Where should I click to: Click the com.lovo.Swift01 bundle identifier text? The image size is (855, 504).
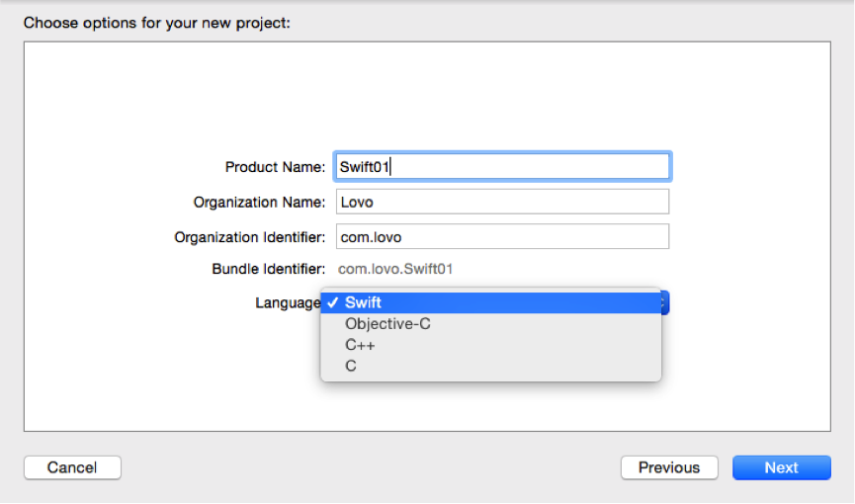point(395,269)
